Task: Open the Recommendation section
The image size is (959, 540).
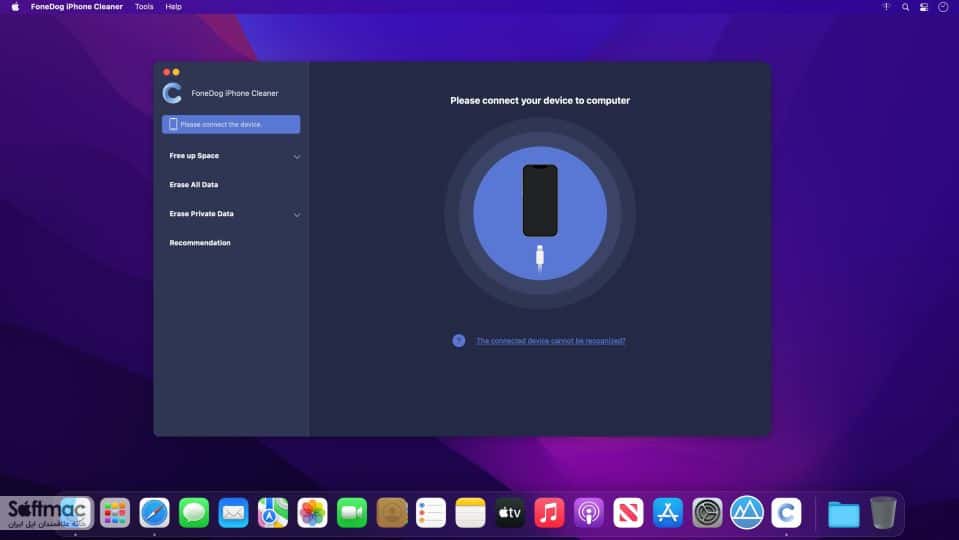Action: pos(200,243)
